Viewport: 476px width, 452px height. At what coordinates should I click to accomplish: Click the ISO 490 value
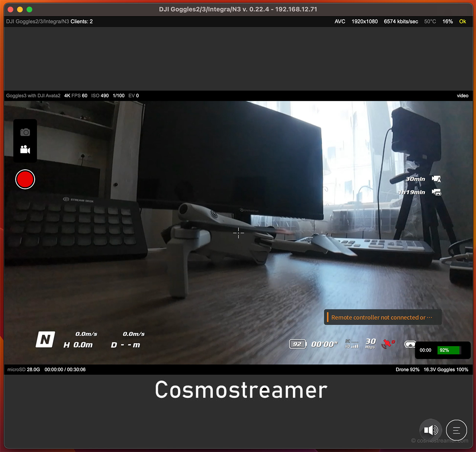coord(100,96)
